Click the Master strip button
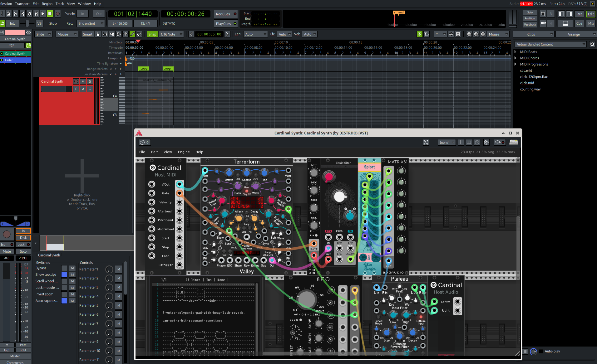 click(x=15, y=356)
